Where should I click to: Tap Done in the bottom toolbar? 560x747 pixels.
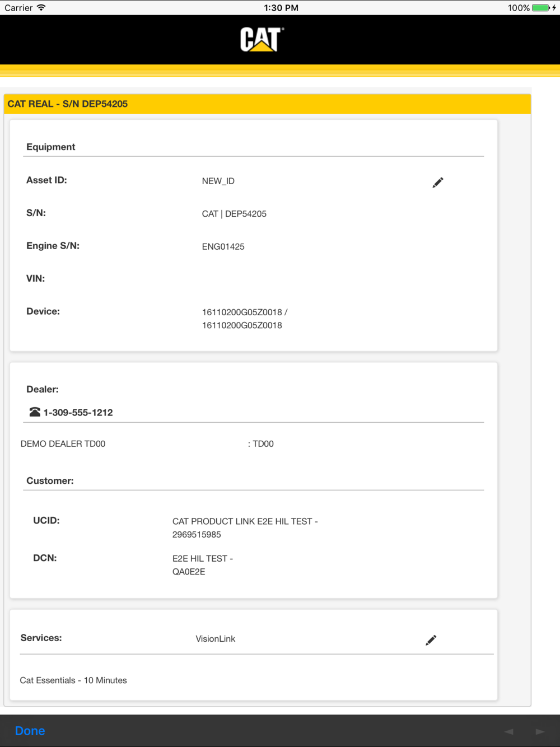point(30,731)
